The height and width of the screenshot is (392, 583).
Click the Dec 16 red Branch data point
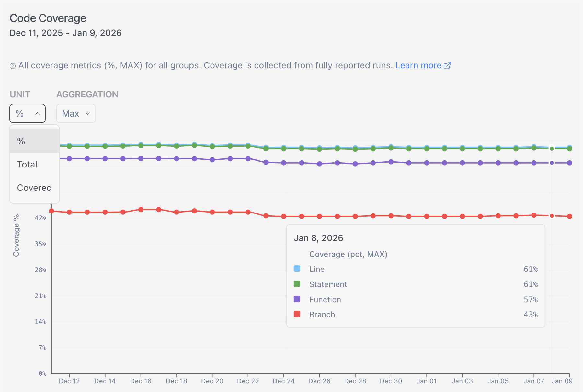tap(141, 210)
